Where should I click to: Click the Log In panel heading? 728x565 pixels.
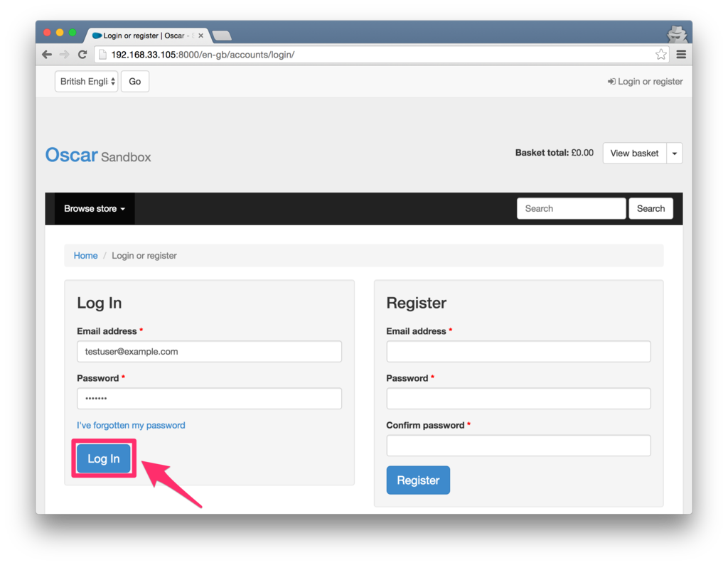[x=100, y=303]
